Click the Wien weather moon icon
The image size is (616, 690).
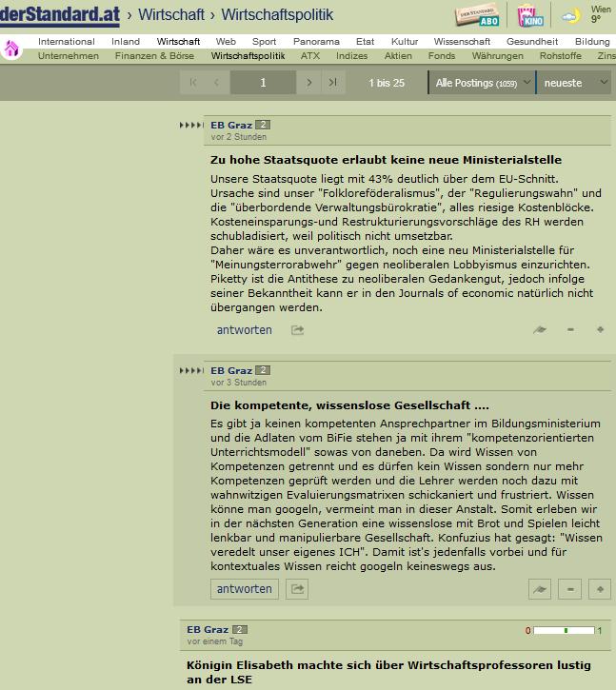tap(571, 17)
